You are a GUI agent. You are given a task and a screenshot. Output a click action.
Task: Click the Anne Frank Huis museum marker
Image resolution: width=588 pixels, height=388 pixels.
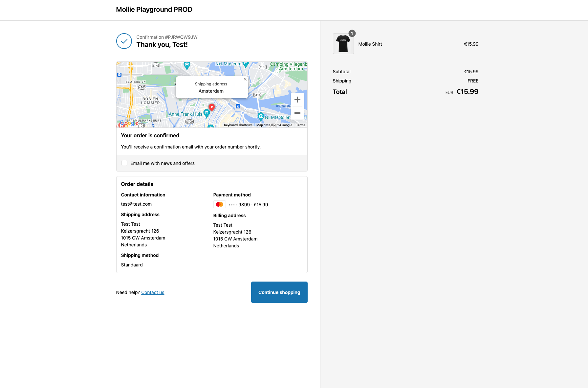[207, 113]
